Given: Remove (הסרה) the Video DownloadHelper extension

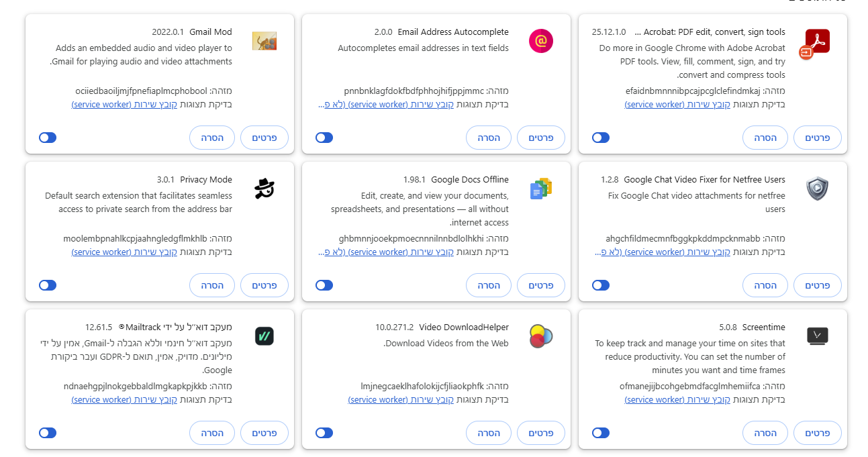Looking at the screenshot, I should (489, 433).
